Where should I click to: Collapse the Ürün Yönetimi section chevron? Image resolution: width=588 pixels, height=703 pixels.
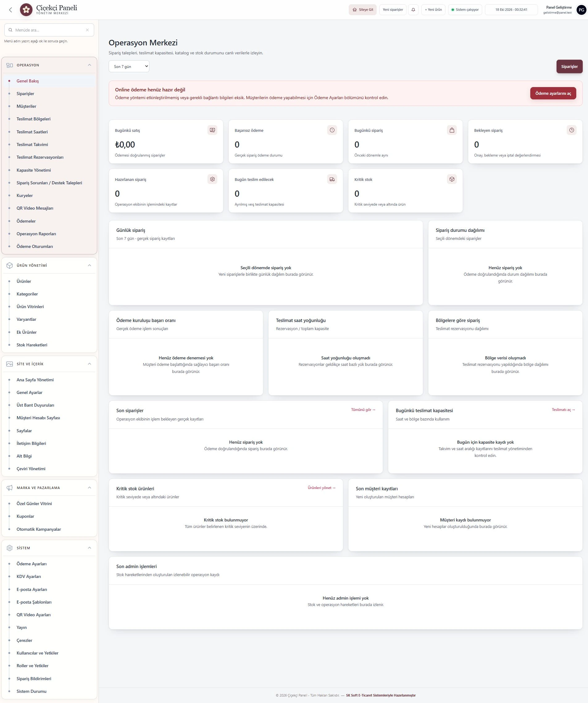(x=89, y=266)
